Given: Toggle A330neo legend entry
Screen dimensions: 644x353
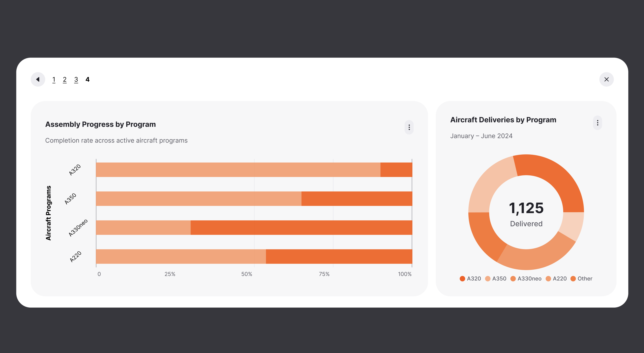Looking at the screenshot, I should click(x=526, y=278).
